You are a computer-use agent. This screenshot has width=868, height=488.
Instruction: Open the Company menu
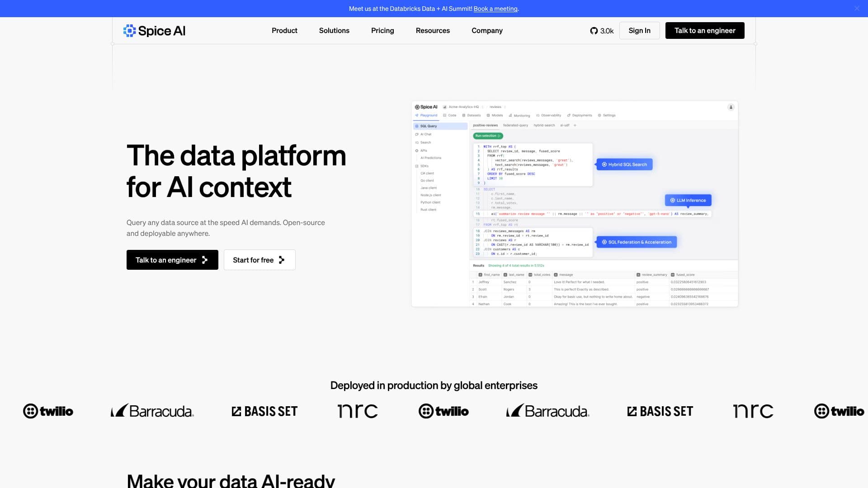(487, 31)
